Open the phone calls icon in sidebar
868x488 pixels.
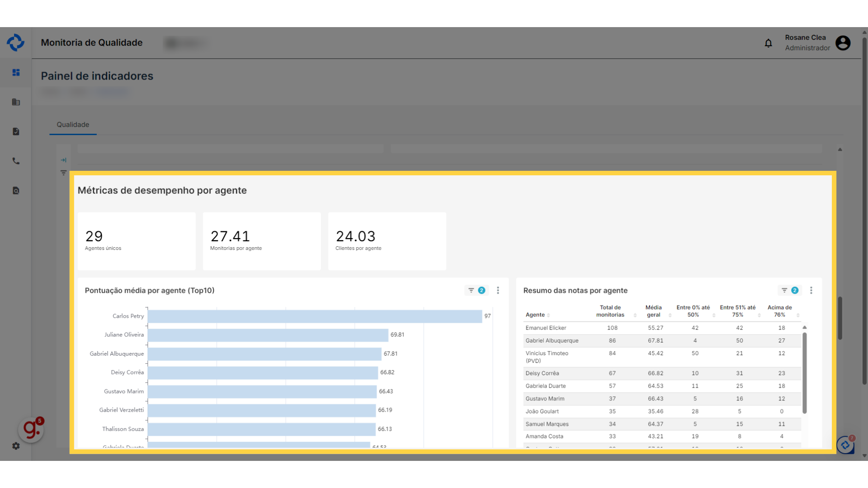[x=16, y=161]
